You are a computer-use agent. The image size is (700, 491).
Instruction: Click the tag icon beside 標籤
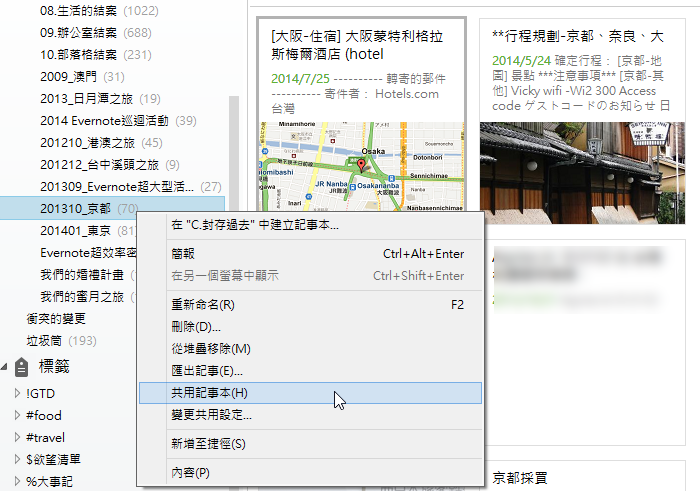[21, 367]
